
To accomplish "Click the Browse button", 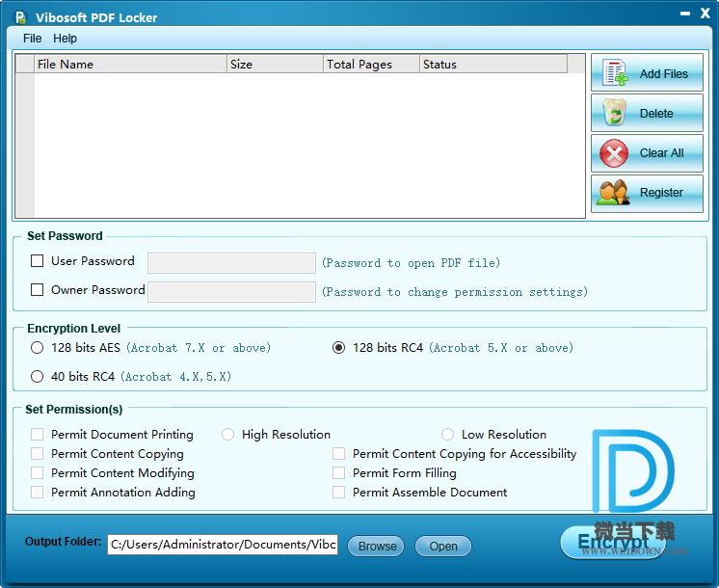I will pos(376,547).
